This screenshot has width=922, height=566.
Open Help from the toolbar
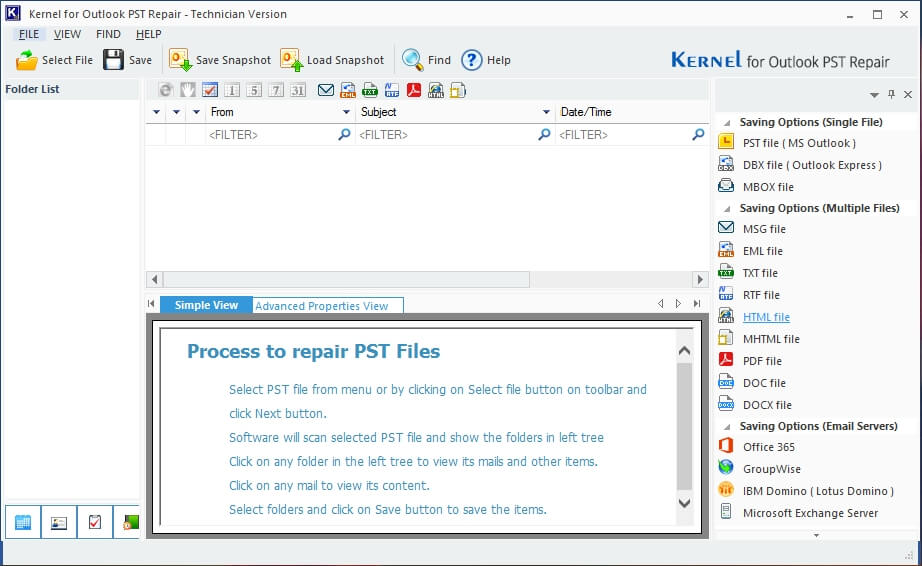click(x=486, y=60)
